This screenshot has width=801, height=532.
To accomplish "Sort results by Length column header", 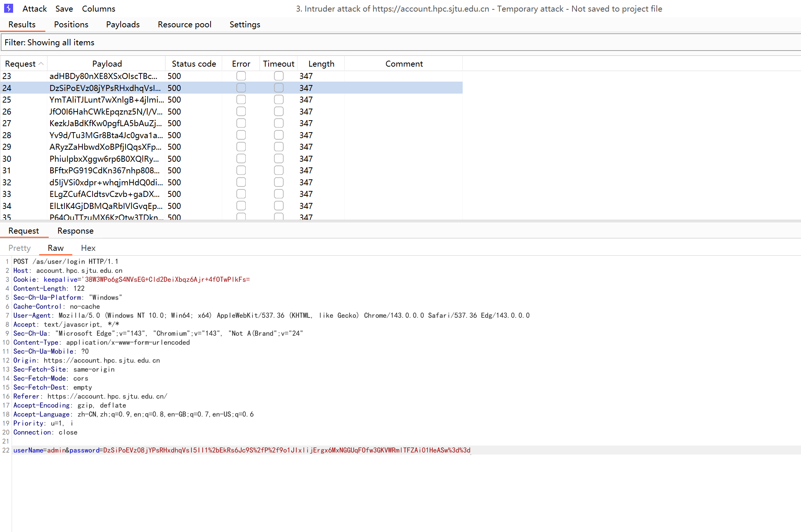I will [x=321, y=64].
